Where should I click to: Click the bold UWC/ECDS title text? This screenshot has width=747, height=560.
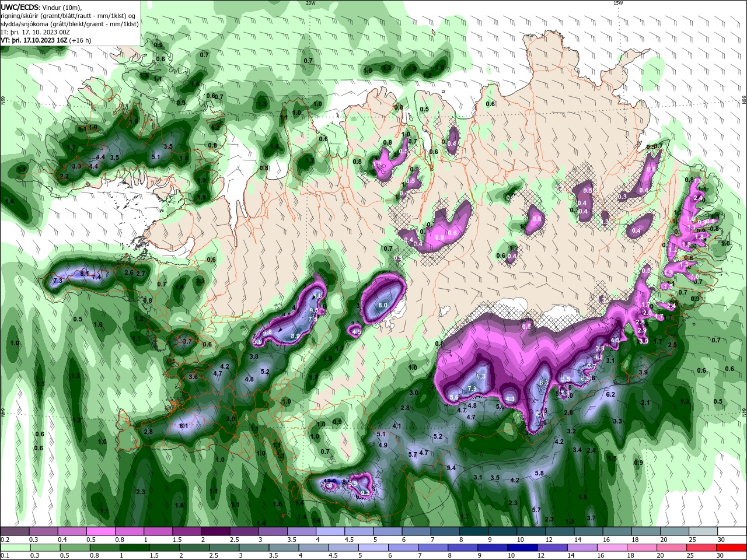tap(20, 7)
